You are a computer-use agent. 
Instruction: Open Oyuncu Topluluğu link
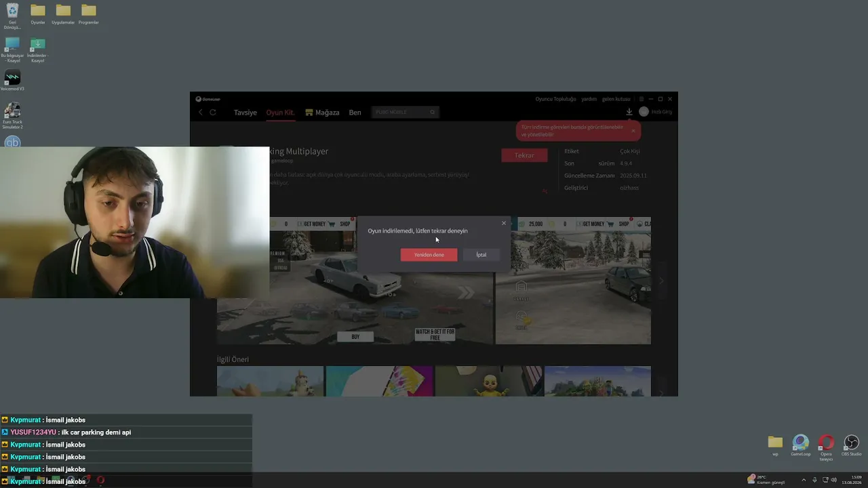pyautogui.click(x=555, y=99)
